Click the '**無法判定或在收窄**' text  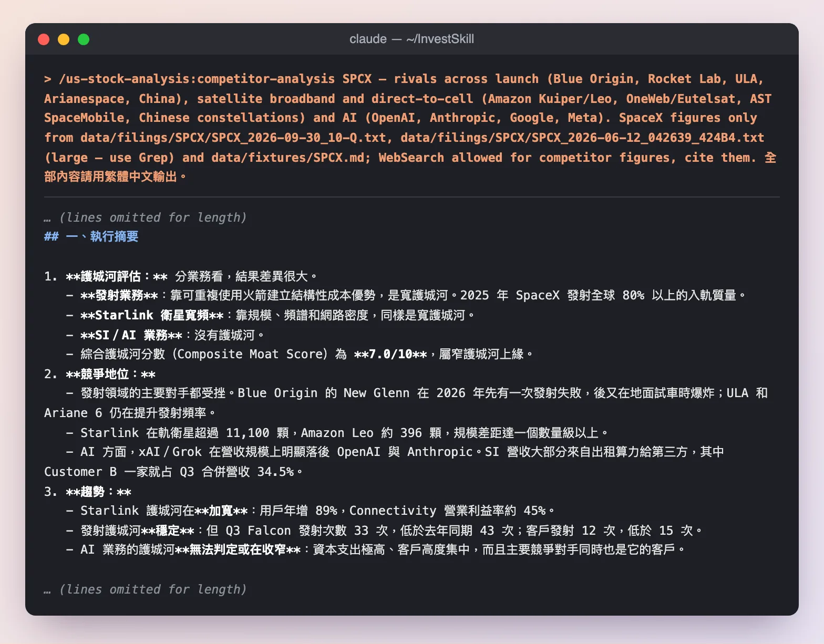pyautogui.click(x=238, y=549)
